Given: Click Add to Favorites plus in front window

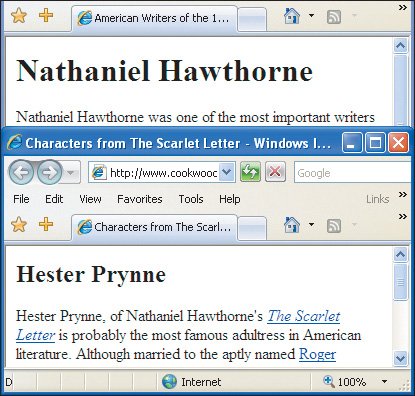Looking at the screenshot, I should pos(46,224).
